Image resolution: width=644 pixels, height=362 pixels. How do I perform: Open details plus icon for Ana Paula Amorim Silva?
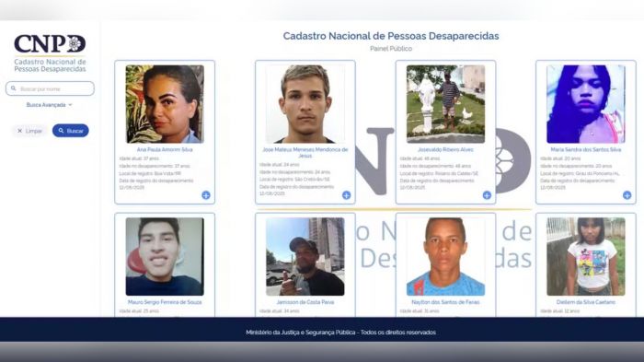(x=206, y=195)
